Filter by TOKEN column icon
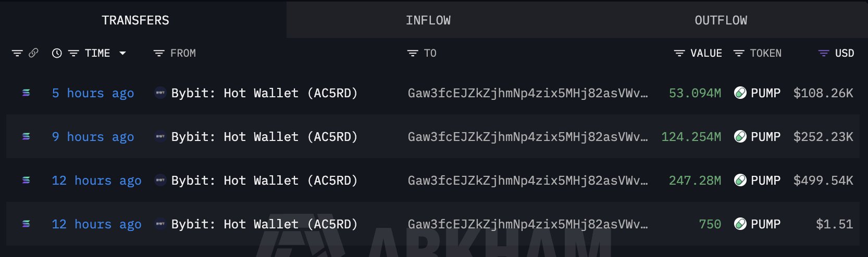The height and width of the screenshot is (257, 868). pos(739,53)
